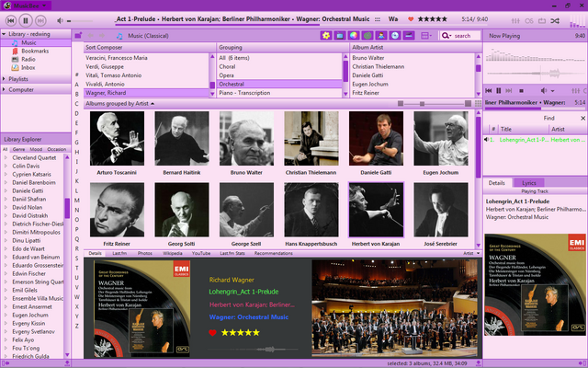Open the Recommendations tab in bottom panel

click(x=274, y=254)
